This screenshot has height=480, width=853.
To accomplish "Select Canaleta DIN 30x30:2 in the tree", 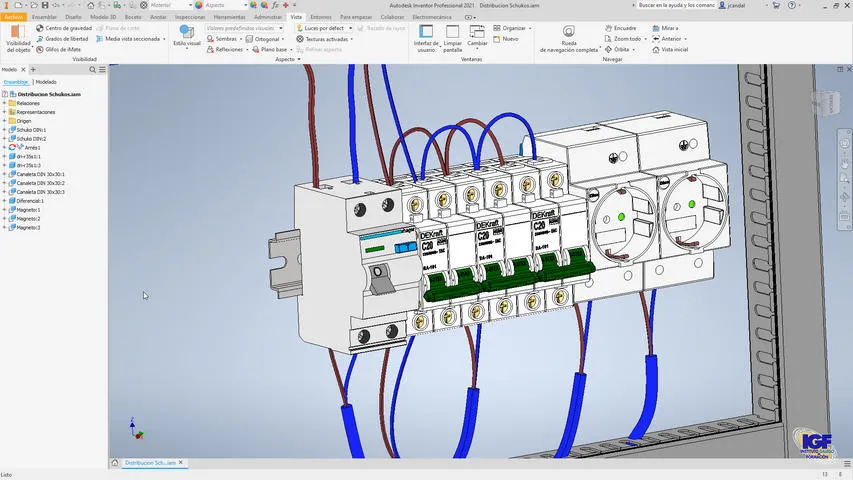I will (x=40, y=183).
